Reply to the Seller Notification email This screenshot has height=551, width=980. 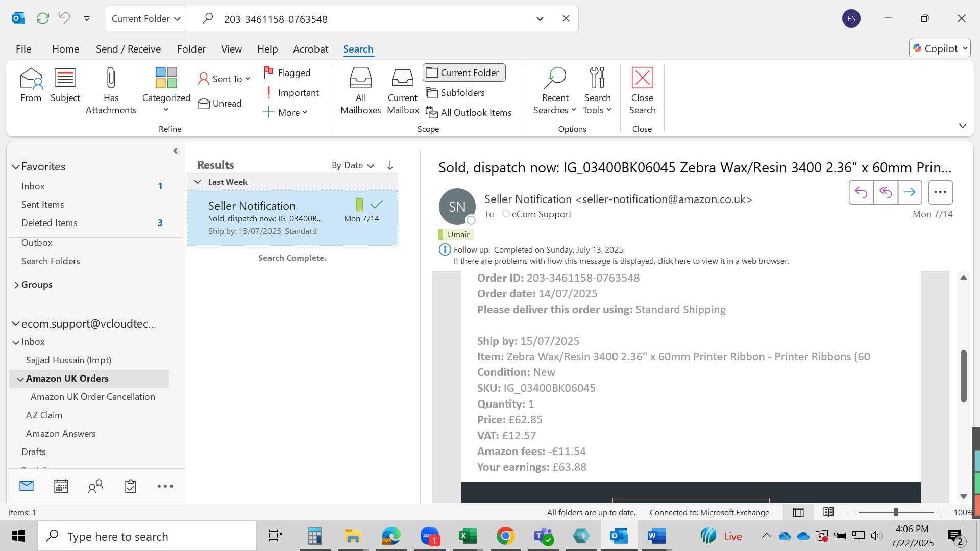pyautogui.click(x=861, y=192)
